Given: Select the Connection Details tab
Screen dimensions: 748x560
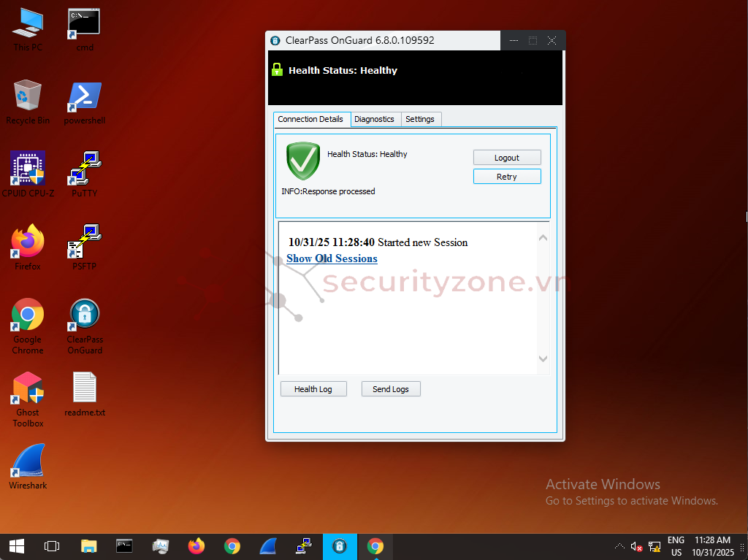Looking at the screenshot, I should coord(310,119).
